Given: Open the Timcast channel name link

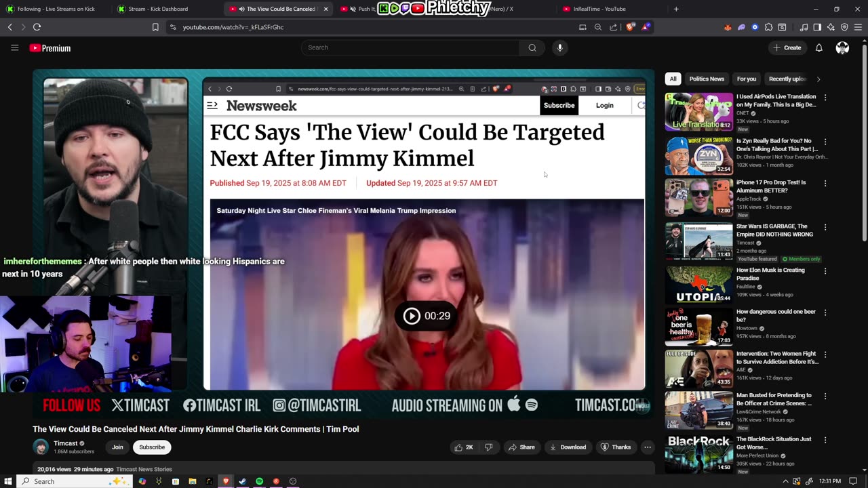Looking at the screenshot, I should (66, 443).
